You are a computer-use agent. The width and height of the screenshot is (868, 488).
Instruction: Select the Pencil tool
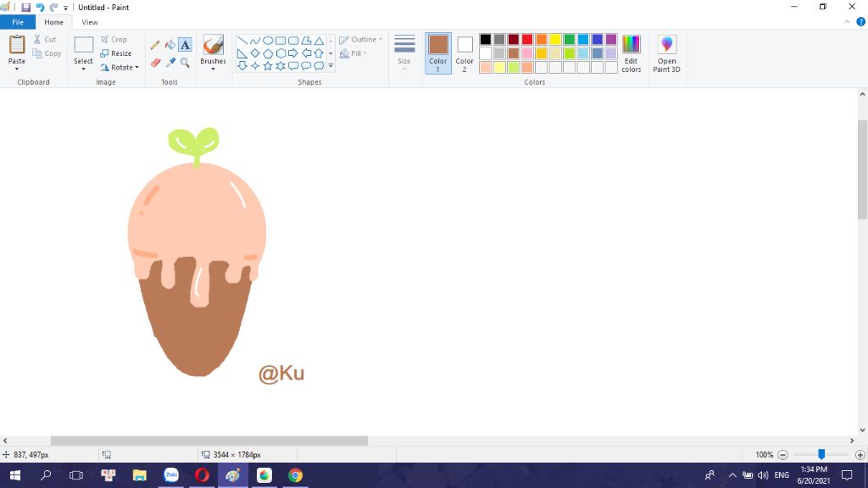click(x=155, y=45)
